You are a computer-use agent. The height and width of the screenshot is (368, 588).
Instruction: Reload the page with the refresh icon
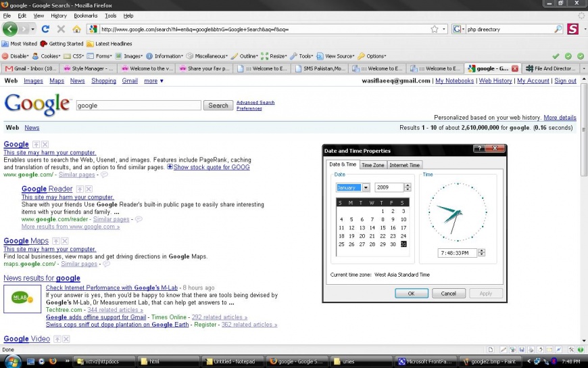click(x=45, y=29)
